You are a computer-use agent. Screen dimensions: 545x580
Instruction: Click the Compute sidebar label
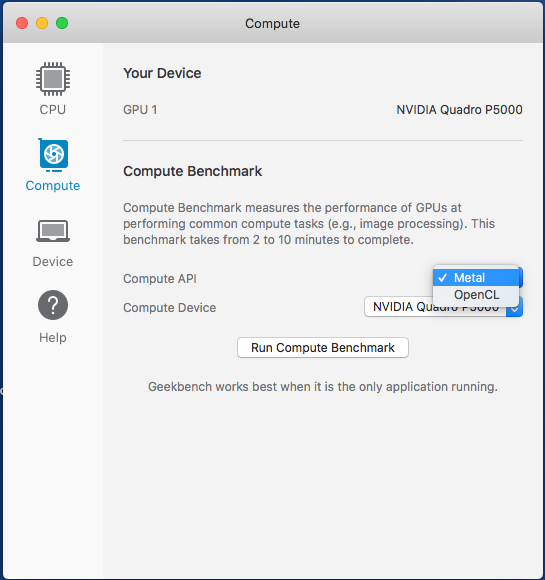(53, 185)
